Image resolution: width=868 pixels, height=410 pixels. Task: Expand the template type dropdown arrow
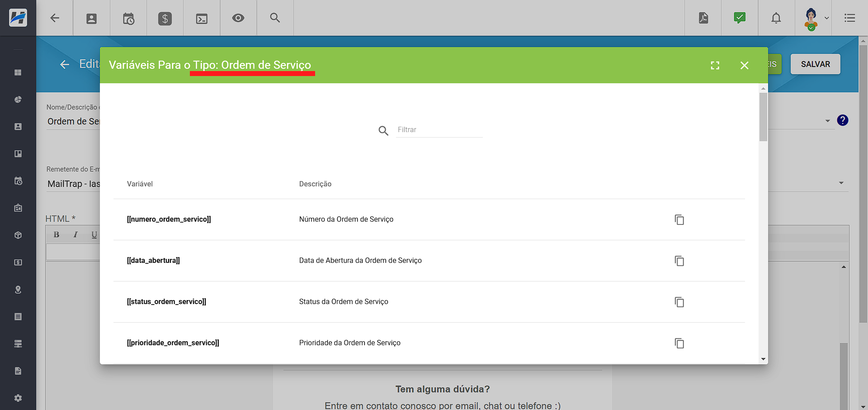click(828, 121)
